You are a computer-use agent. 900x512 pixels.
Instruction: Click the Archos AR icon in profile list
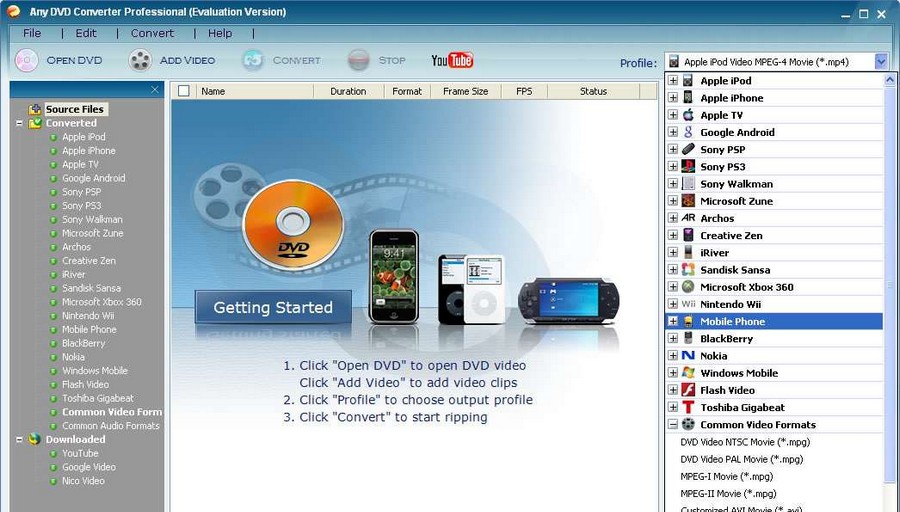pyautogui.click(x=688, y=218)
